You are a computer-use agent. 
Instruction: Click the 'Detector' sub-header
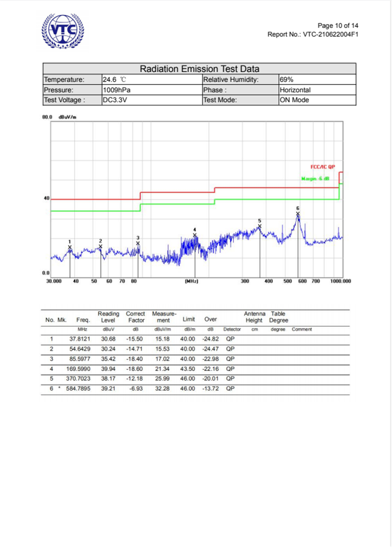232,330
